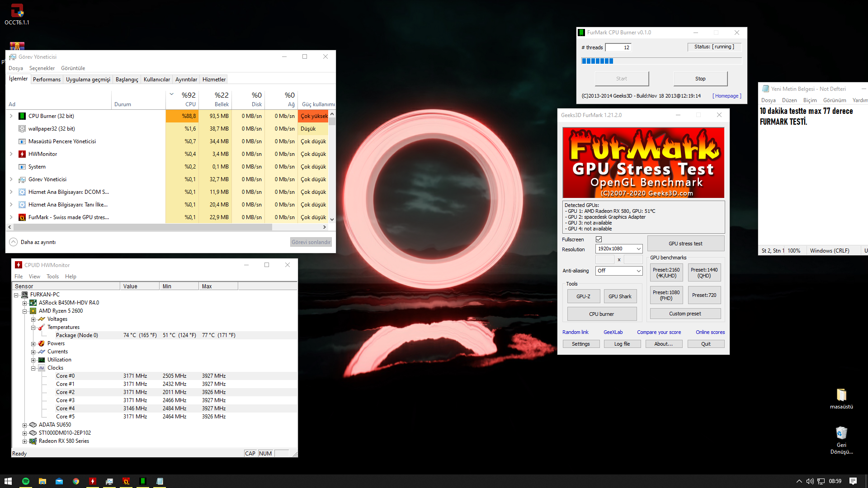The image size is (868, 488).
Task: Collapse the Clocks tree node
Action: 33,368
